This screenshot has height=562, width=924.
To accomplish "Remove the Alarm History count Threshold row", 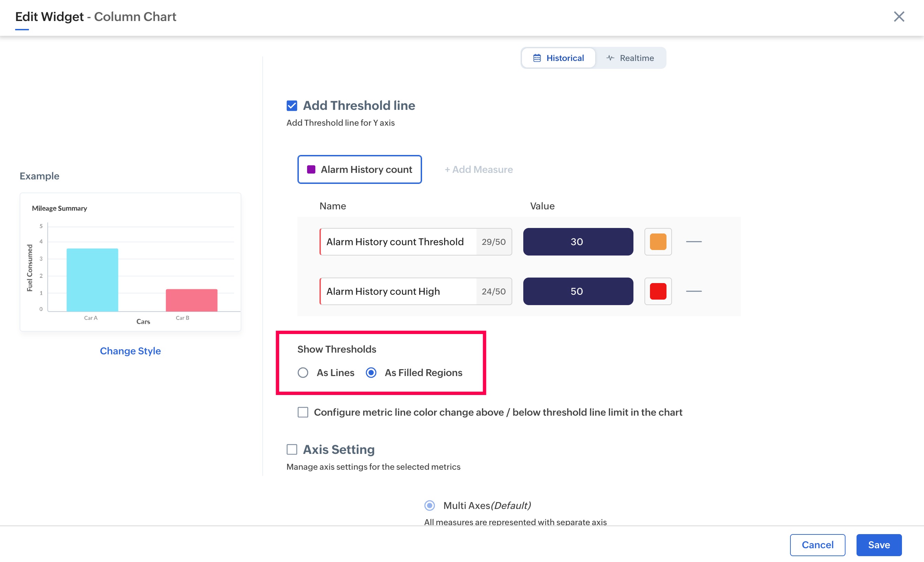I will click(693, 242).
